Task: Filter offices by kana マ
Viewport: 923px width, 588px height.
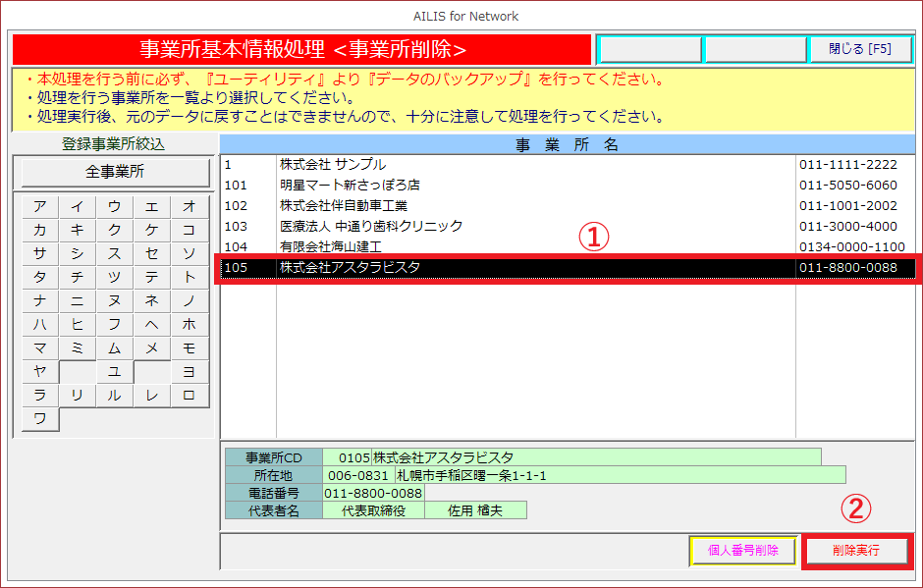Action: click(x=40, y=348)
